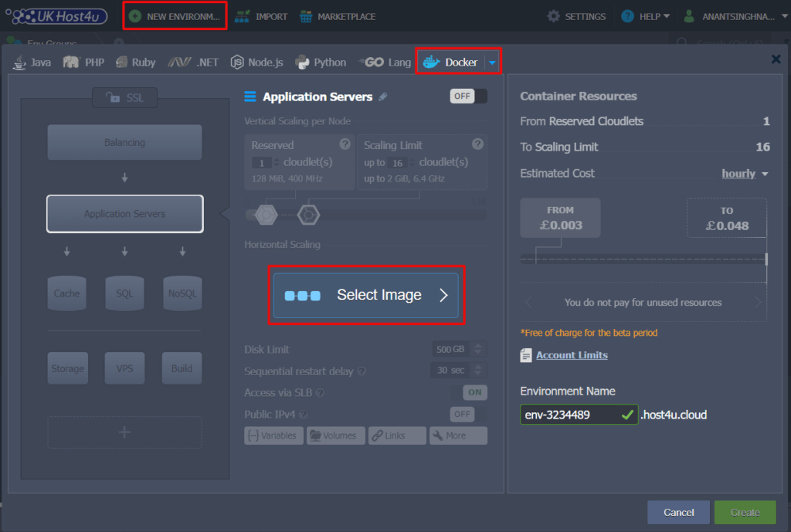Show help for Access via SLB

point(320,393)
